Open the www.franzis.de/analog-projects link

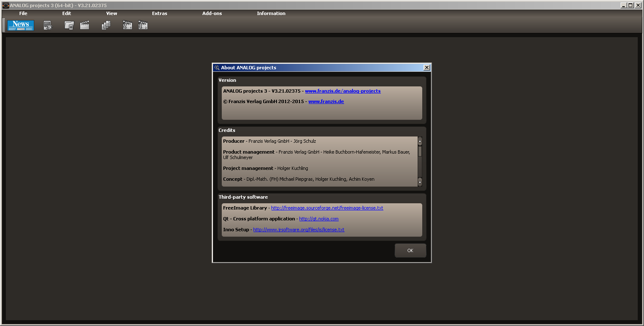coord(343,91)
